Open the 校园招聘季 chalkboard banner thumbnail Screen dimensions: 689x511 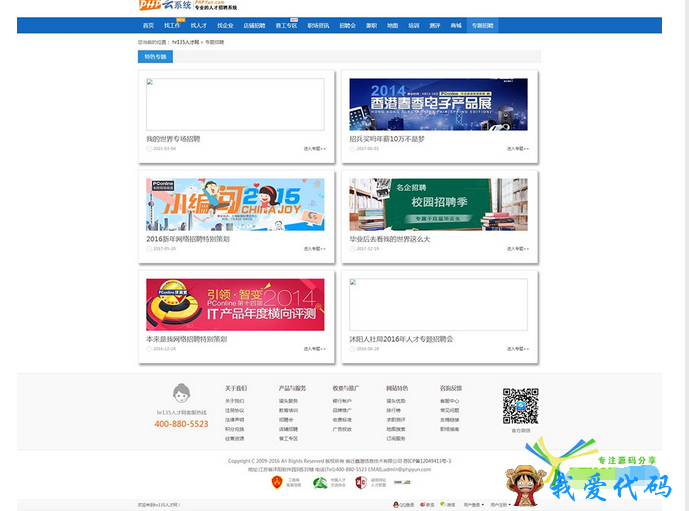(439, 205)
